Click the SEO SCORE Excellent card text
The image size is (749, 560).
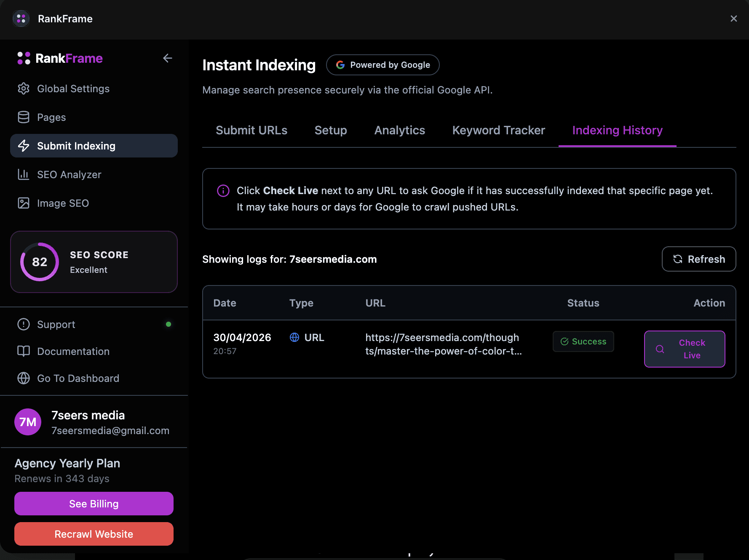[99, 262]
